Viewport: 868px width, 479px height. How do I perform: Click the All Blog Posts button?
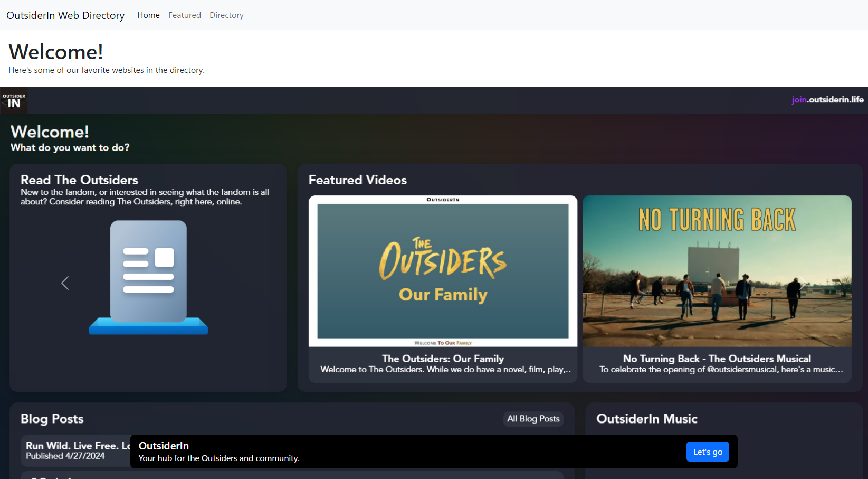[x=533, y=419]
